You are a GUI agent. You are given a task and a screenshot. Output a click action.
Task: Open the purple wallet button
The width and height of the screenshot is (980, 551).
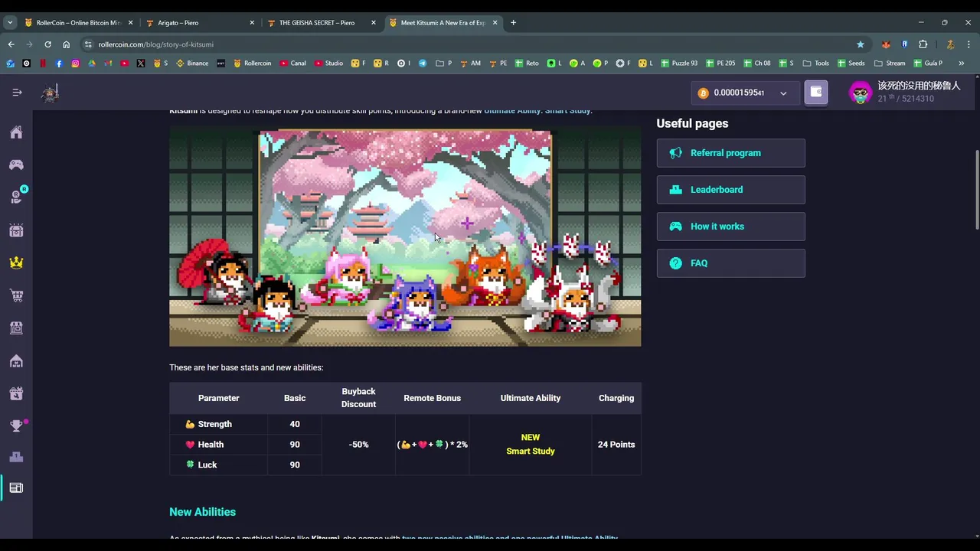pyautogui.click(x=816, y=93)
